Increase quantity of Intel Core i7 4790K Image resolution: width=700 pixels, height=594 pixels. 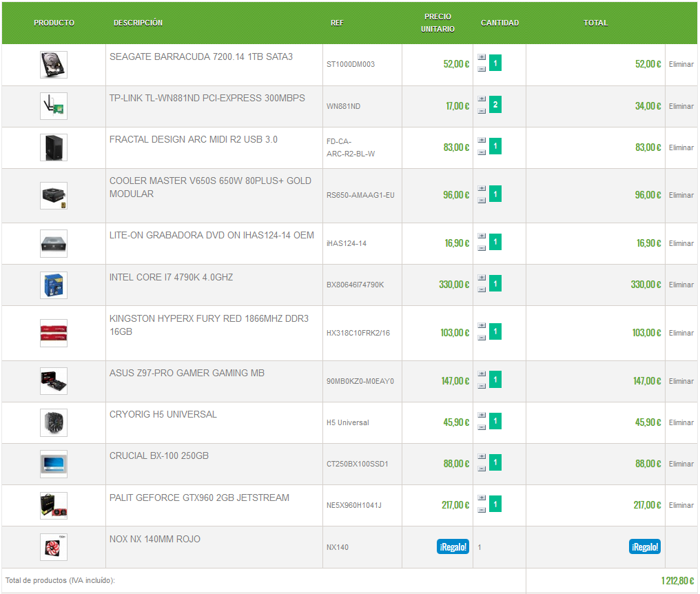pyautogui.click(x=482, y=278)
